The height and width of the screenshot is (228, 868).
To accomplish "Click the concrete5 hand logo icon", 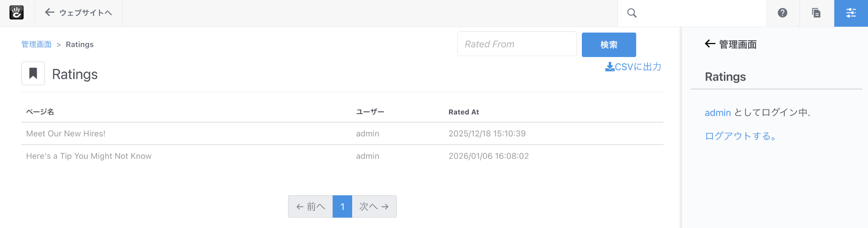I will coord(16,13).
